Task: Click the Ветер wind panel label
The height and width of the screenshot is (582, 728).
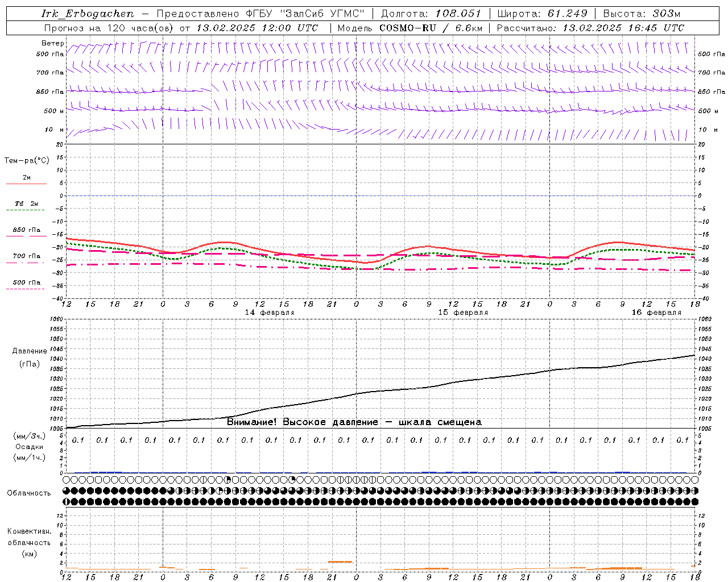Action: pyautogui.click(x=53, y=43)
